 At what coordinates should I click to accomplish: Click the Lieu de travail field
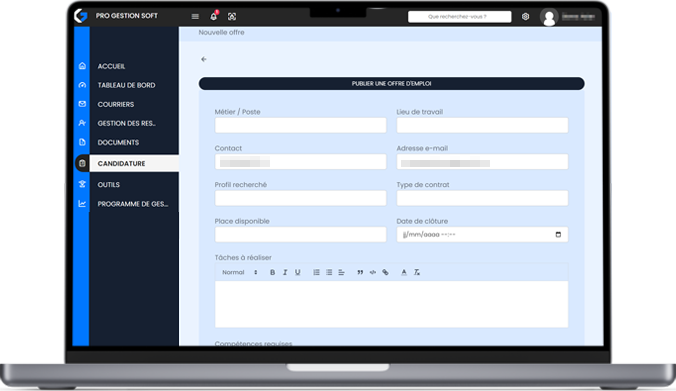point(482,125)
